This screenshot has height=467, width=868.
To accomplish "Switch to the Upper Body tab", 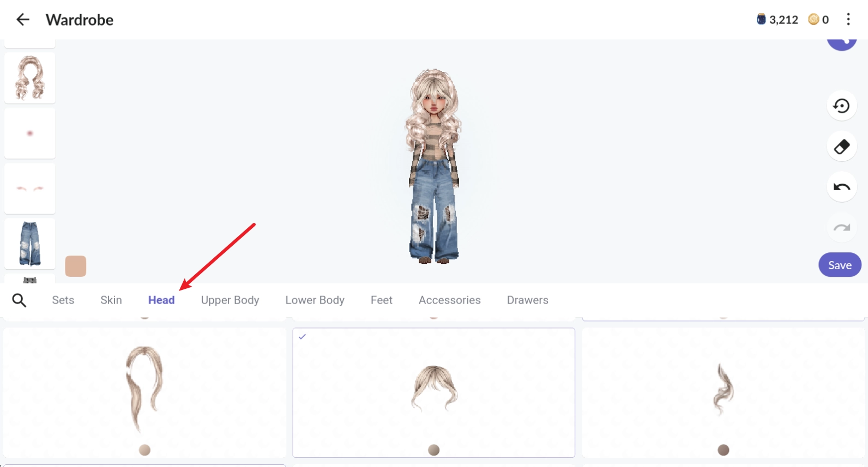I will tap(230, 300).
